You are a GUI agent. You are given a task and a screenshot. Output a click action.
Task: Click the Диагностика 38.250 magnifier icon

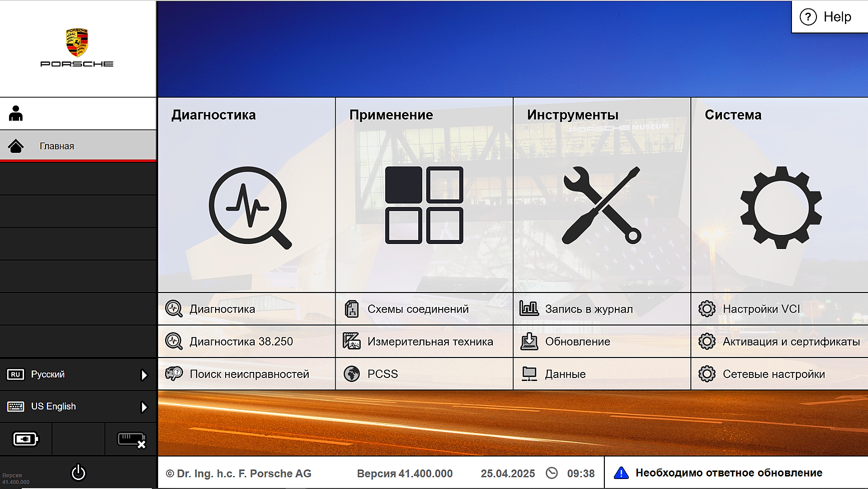(x=174, y=341)
